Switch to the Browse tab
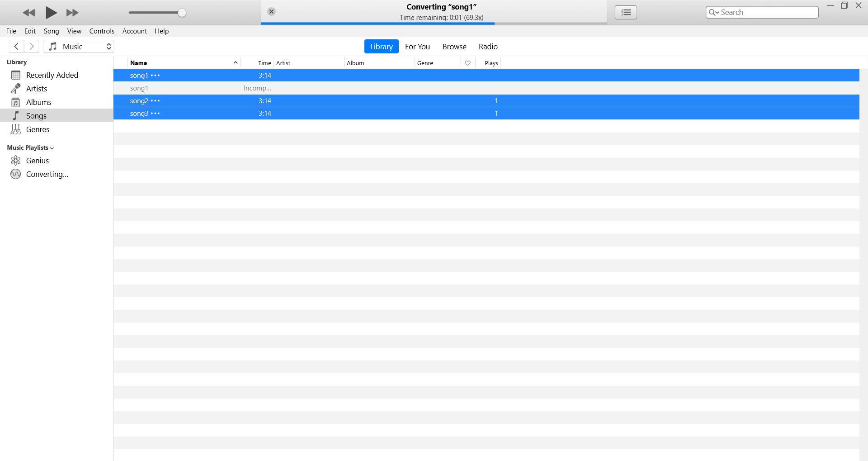The width and height of the screenshot is (868, 461). 454,47
